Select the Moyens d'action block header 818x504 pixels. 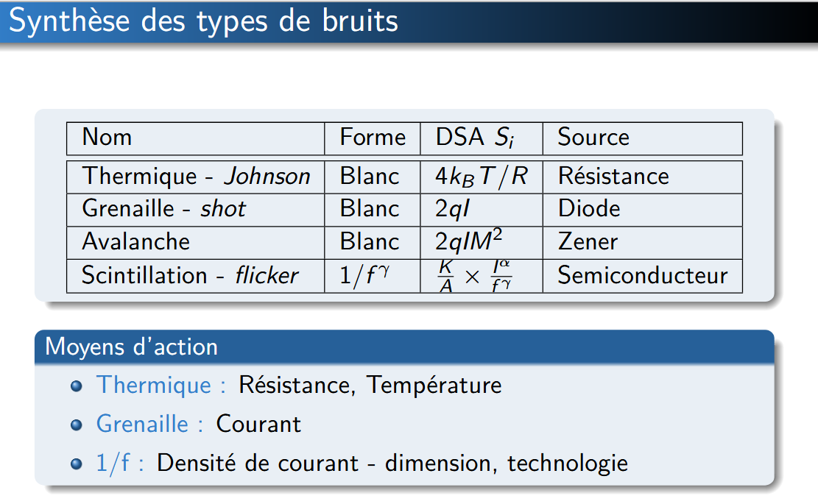pos(132,347)
